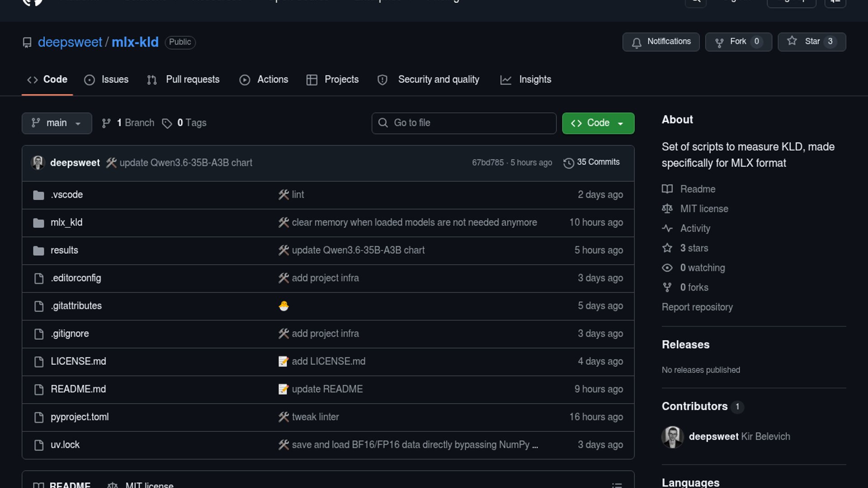Click the Report repository link

point(697,307)
